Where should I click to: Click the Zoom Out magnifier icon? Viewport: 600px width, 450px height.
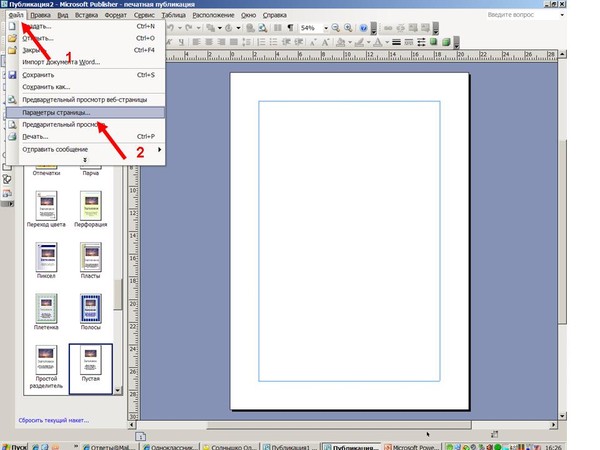click(336, 28)
